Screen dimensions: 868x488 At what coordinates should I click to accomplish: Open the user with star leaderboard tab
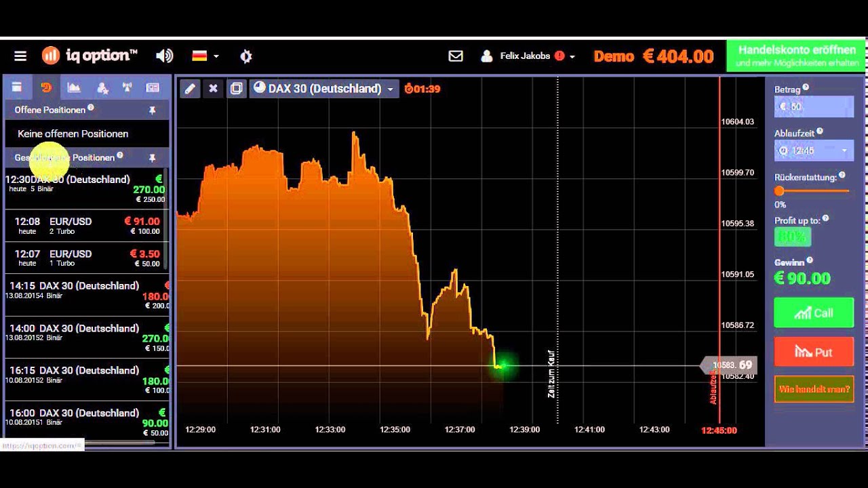[x=102, y=87]
